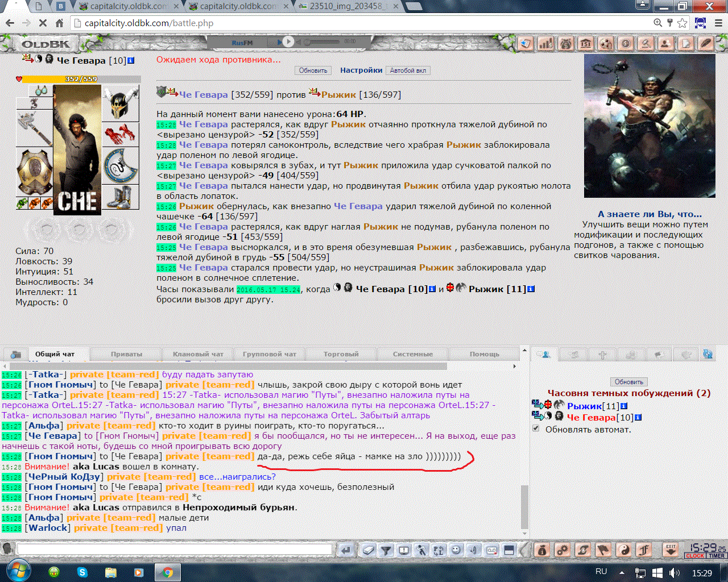
Task: Open the bar chart ratings icon
Action: tap(546, 43)
